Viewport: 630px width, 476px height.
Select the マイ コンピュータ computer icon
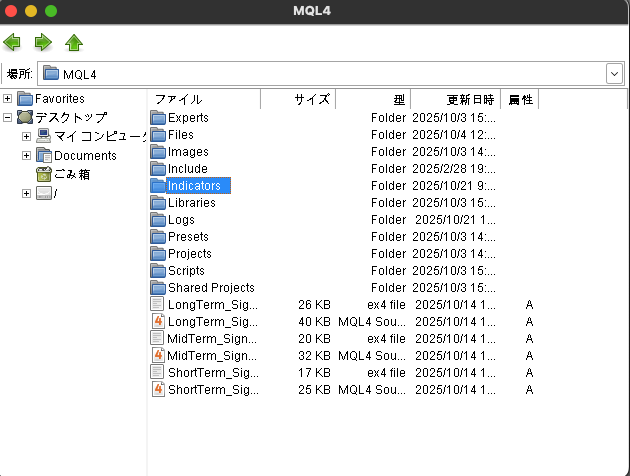(x=44, y=136)
